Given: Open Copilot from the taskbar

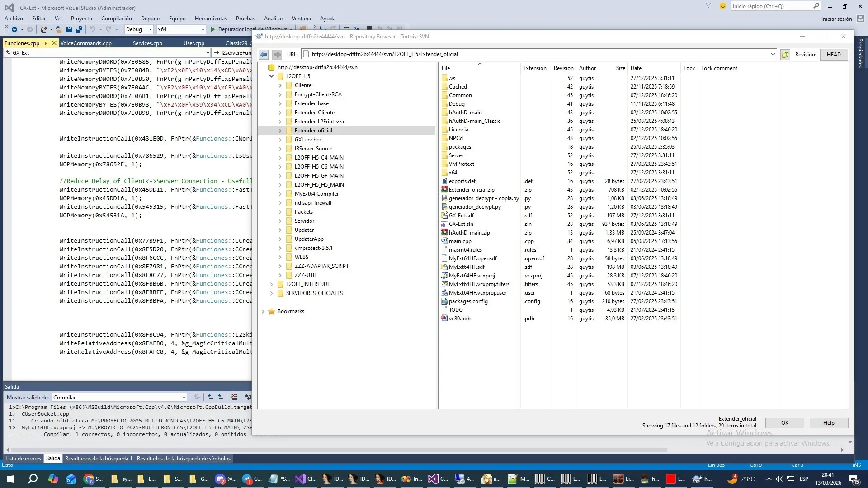Looking at the screenshot, I should coord(53,479).
